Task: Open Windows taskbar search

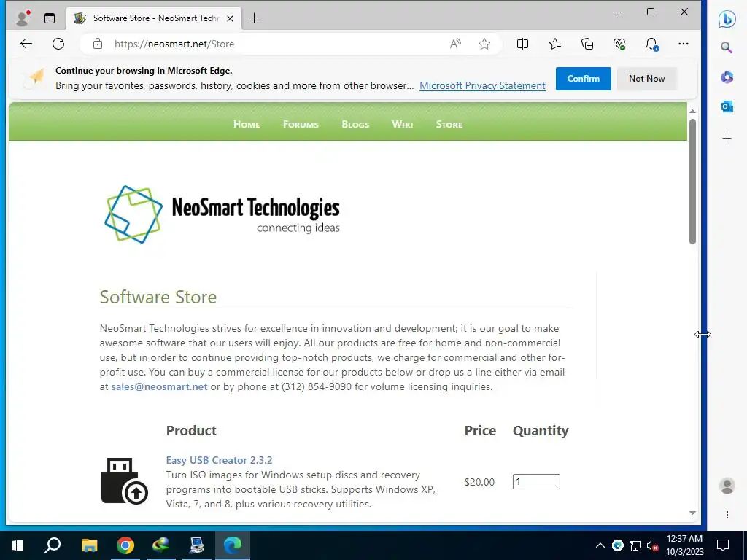Action: (53, 545)
